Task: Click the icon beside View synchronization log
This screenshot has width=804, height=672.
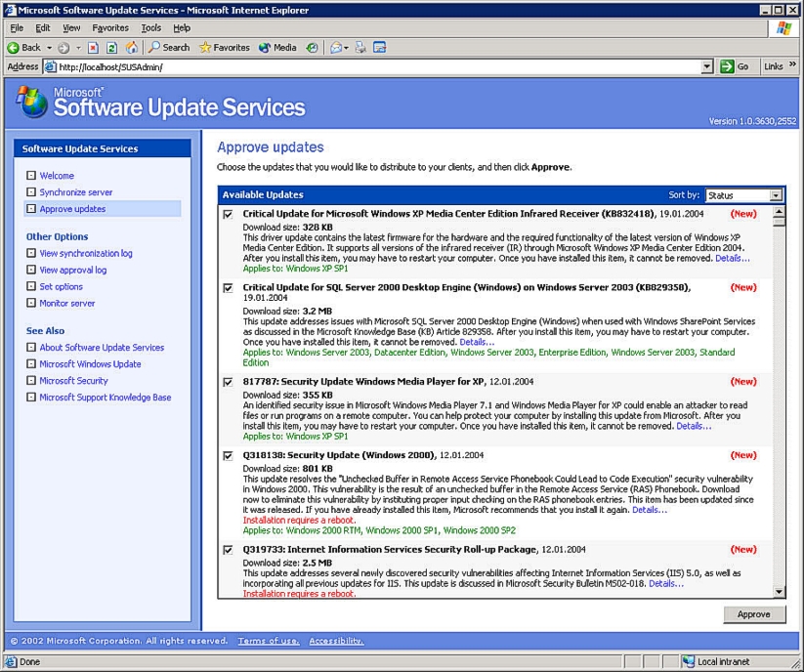Action: pos(31,253)
